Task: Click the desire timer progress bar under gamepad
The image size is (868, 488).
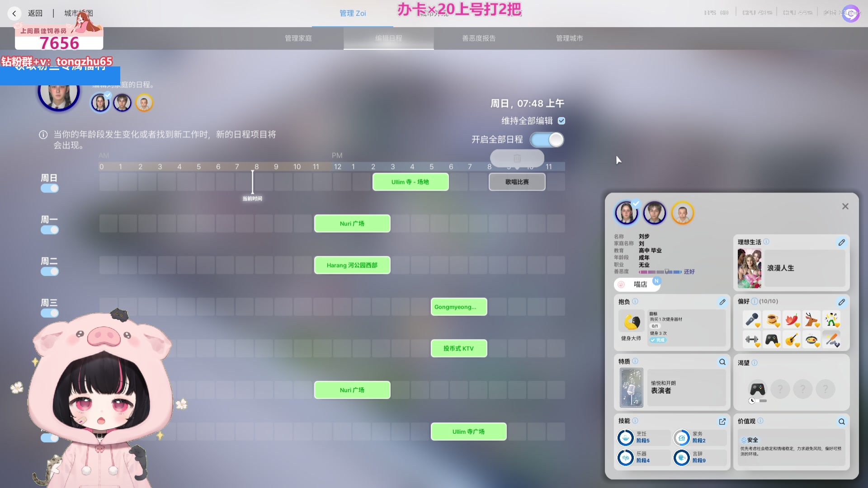Action: (760, 401)
